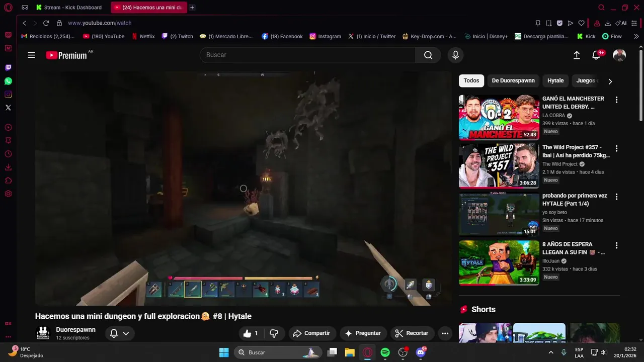Go back to previous page
Screen dimensions: 644x362
pos(24,23)
